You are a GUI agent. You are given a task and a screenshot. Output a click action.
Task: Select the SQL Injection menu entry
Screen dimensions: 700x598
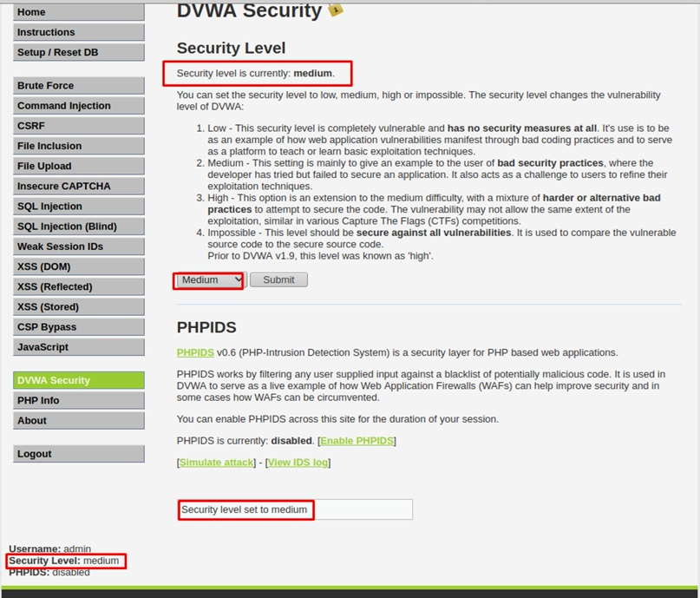click(x=79, y=206)
